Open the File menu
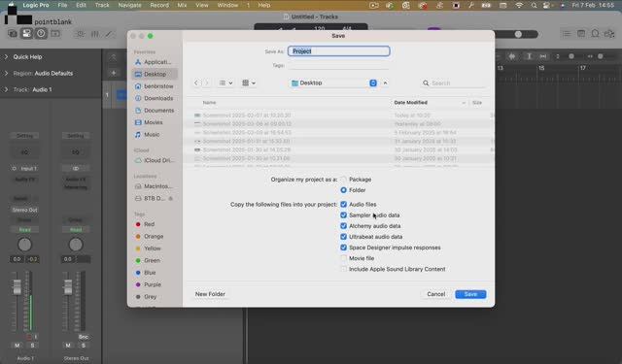The height and width of the screenshot is (364, 622). [62, 5]
